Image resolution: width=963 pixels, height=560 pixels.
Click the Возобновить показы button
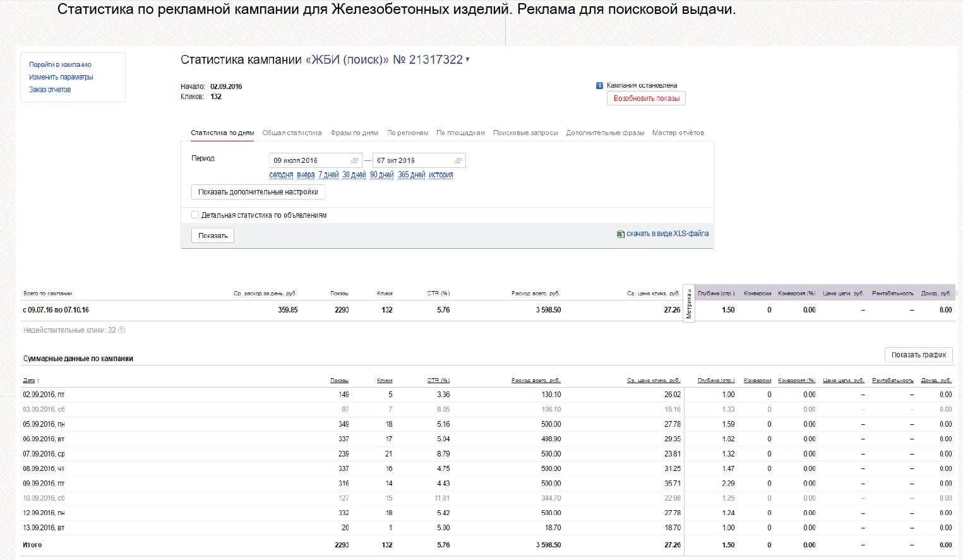tap(646, 98)
